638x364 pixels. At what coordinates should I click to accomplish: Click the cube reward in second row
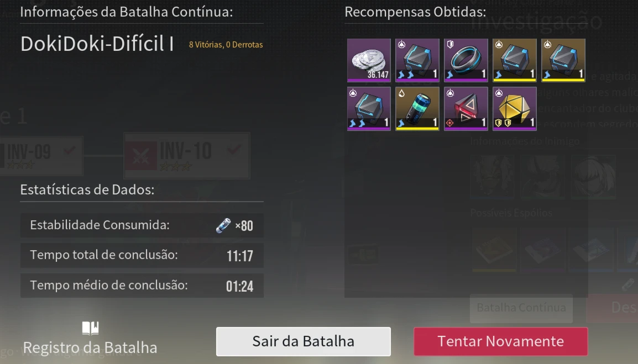point(369,109)
